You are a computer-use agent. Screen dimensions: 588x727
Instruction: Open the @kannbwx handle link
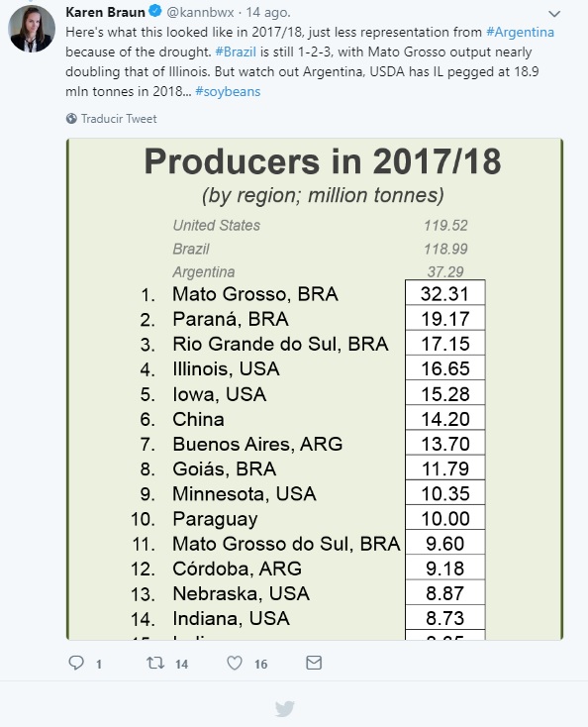[x=200, y=12]
